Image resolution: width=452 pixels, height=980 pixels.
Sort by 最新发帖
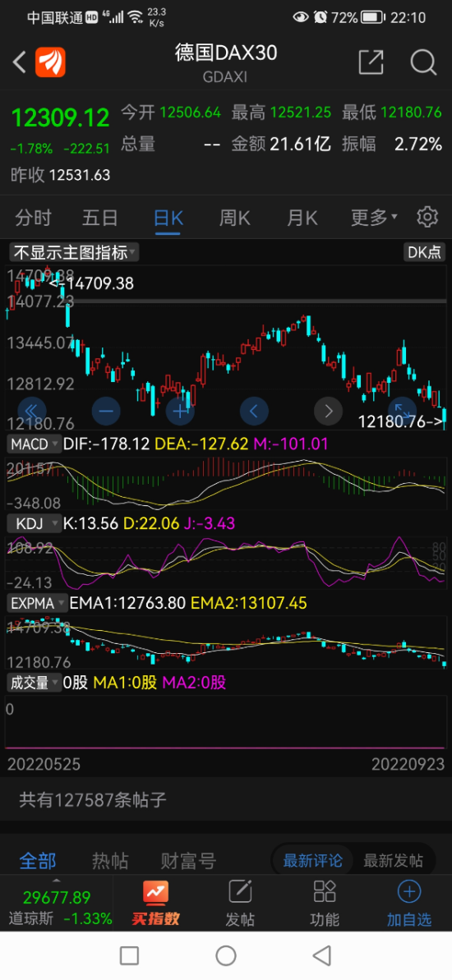(393, 861)
